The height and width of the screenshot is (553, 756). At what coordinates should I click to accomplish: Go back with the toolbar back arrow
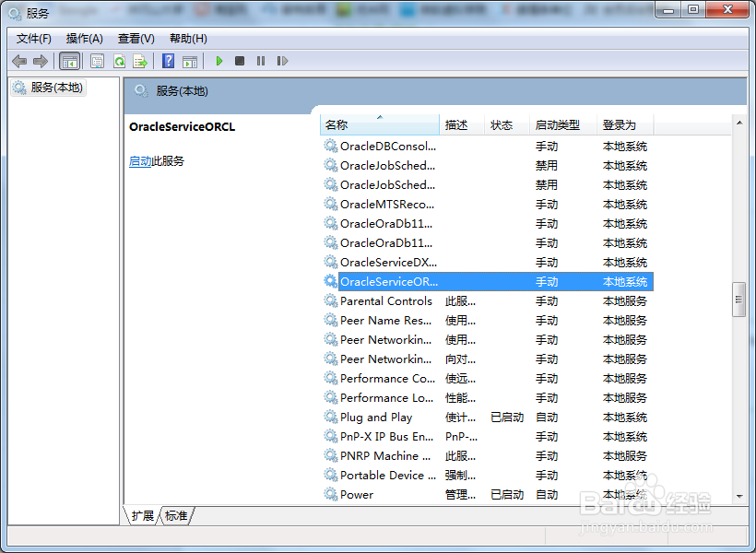19,61
